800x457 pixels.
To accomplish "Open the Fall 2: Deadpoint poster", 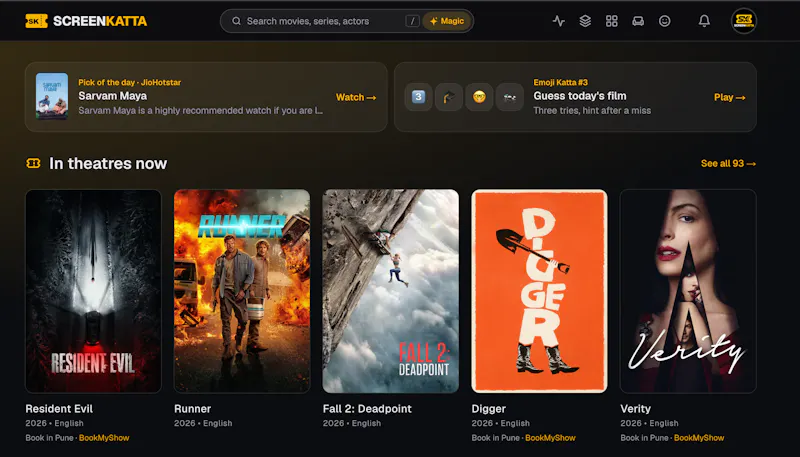I will [x=391, y=291].
